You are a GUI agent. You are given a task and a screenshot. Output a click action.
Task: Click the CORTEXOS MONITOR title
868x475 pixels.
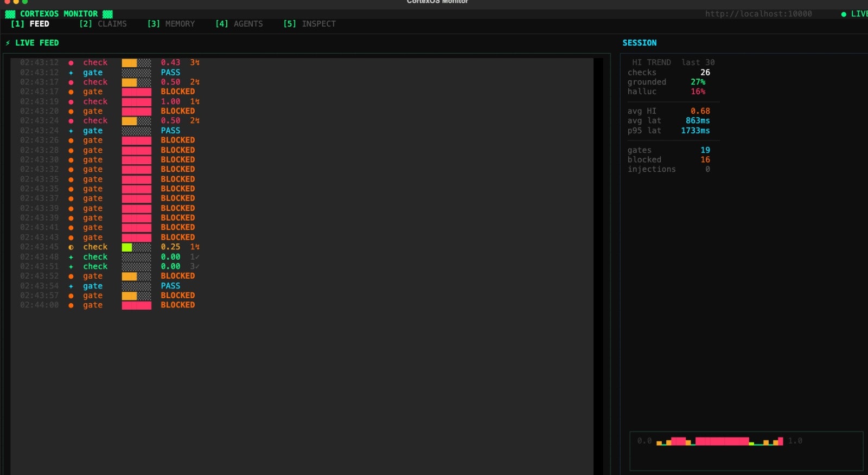coord(59,14)
